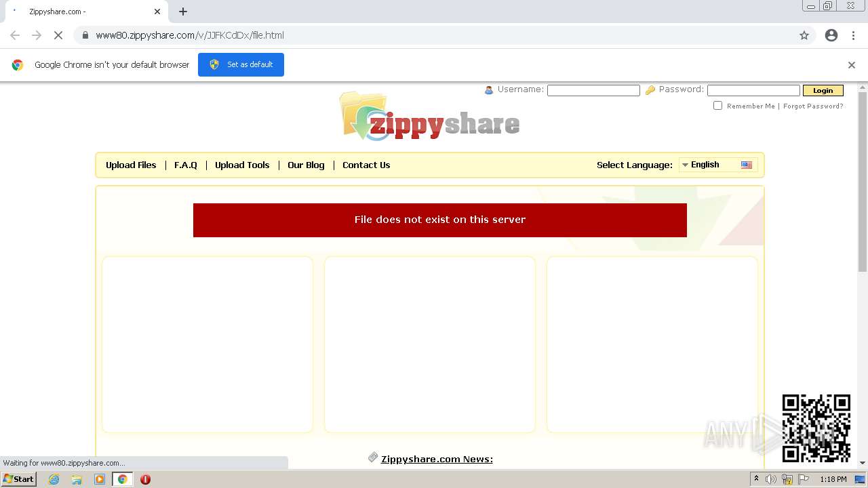
Task: Click the show desktop button
Action: [x=860, y=479]
